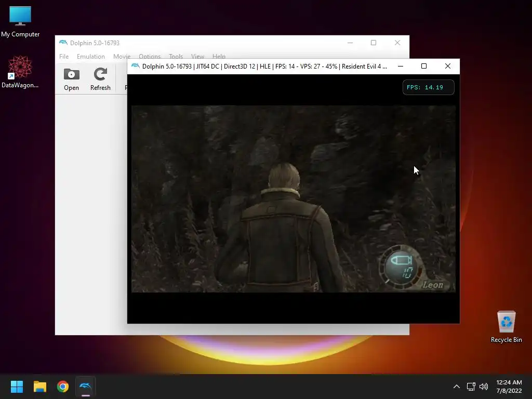Click the Resident Evil 4 game window title text
This screenshot has width=532, height=399.
(x=264, y=66)
